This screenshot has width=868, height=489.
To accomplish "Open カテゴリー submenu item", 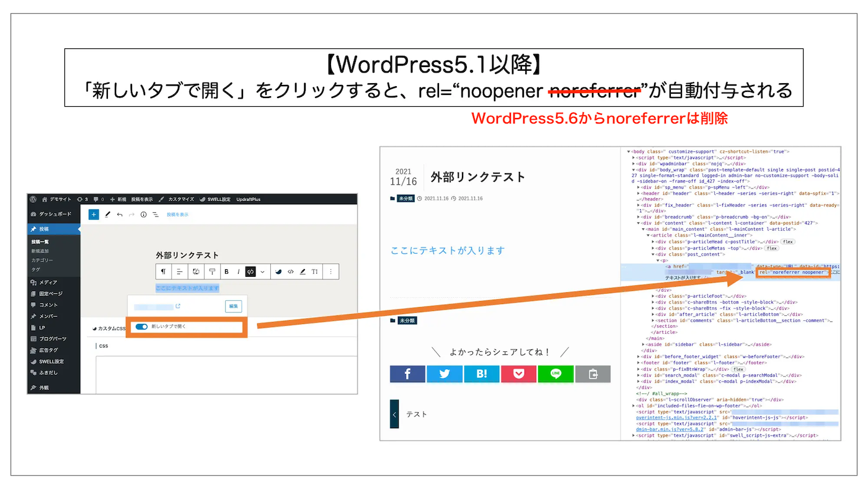I will point(42,260).
